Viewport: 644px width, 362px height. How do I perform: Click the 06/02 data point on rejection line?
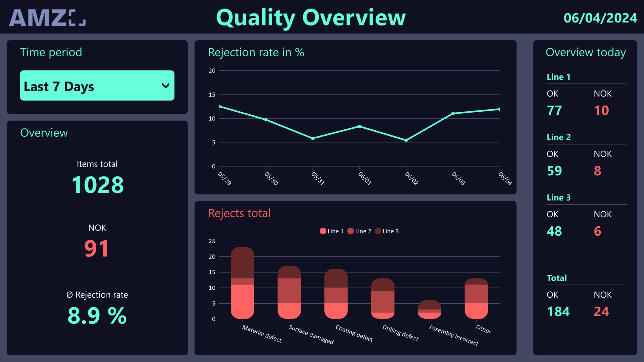406,140
